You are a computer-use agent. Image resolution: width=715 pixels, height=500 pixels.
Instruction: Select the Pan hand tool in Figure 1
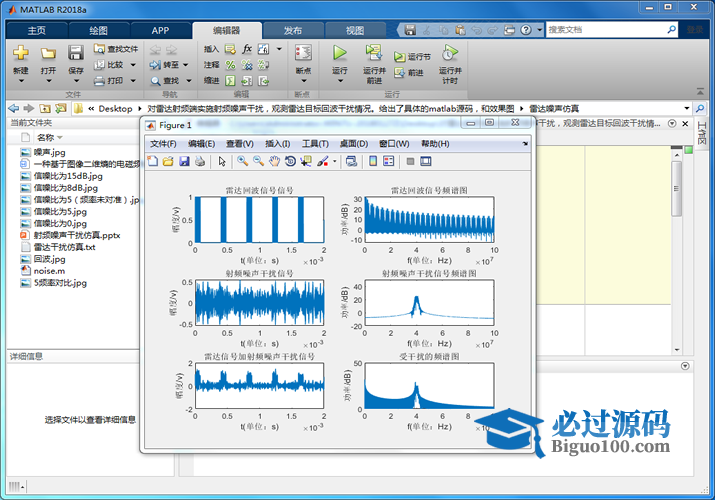(274, 161)
